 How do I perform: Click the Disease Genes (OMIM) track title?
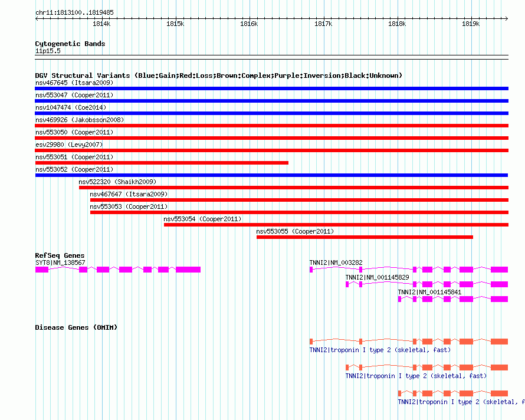76,327
